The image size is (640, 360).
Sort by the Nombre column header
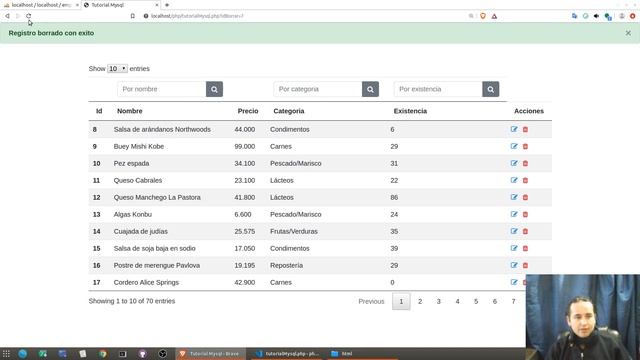click(x=130, y=111)
